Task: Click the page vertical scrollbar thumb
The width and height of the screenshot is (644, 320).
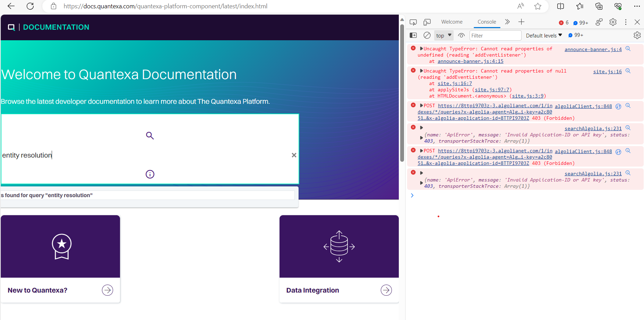Action: click(402, 93)
